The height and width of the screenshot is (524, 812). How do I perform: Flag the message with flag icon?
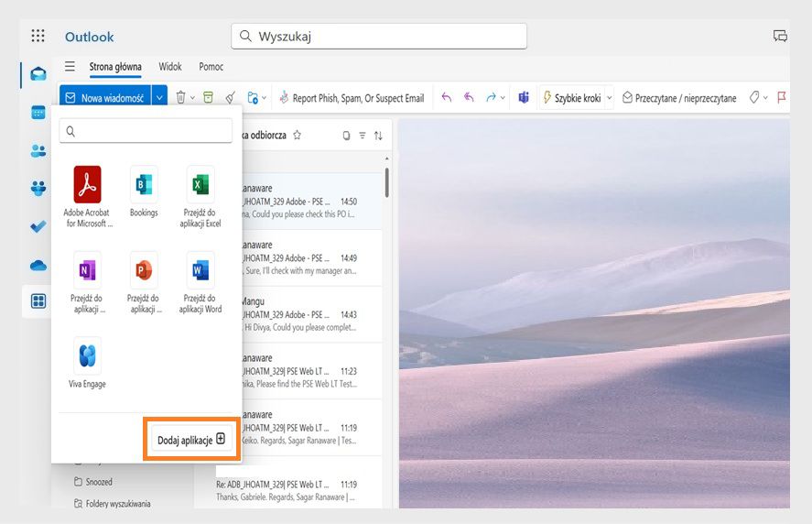pos(782,97)
